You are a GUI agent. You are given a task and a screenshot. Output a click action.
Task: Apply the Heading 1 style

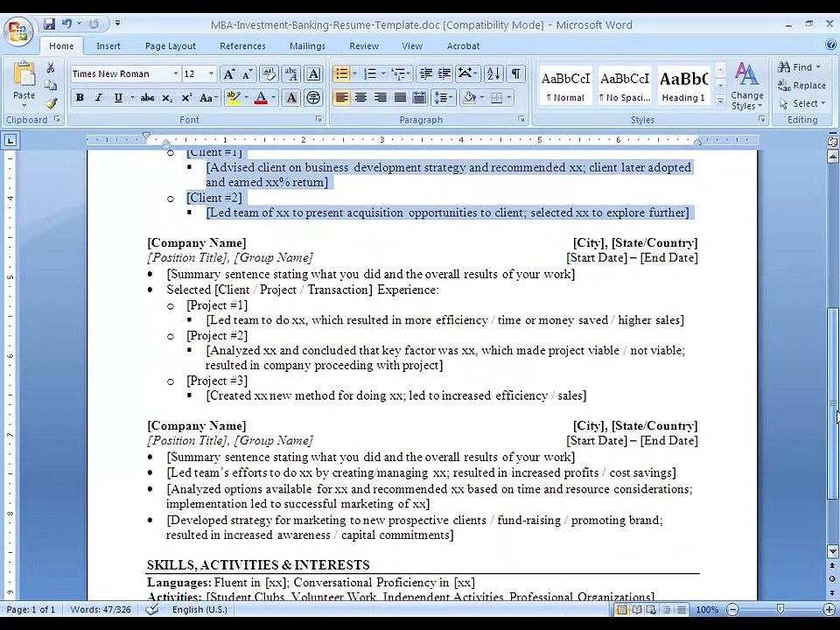[x=683, y=86]
